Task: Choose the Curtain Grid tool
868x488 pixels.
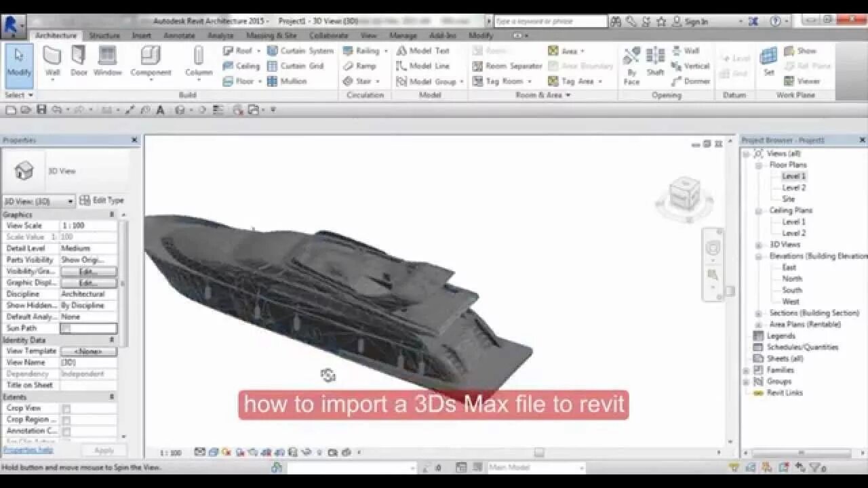Action: click(x=296, y=66)
